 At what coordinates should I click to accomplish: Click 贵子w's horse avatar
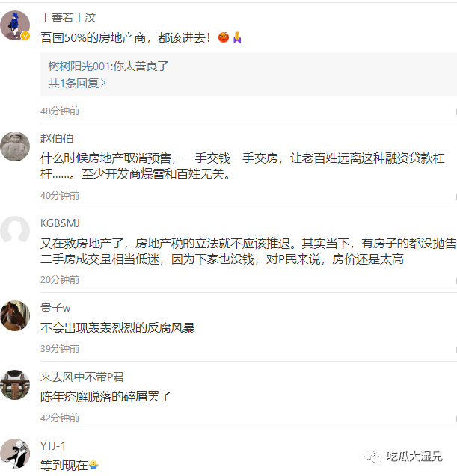(15, 315)
